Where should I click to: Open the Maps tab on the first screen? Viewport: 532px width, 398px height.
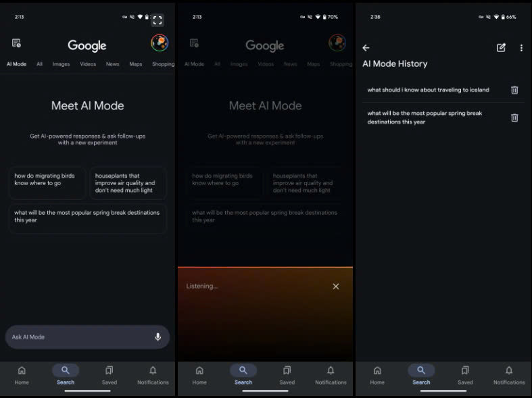click(x=135, y=64)
